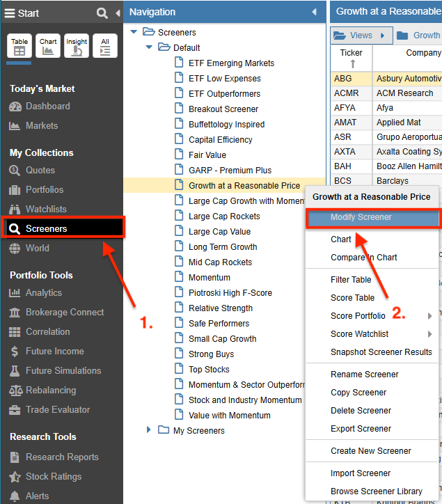The height and width of the screenshot is (504, 442).
Task: Open the Trade Evaluator toolbox icon
Action: [15, 410]
